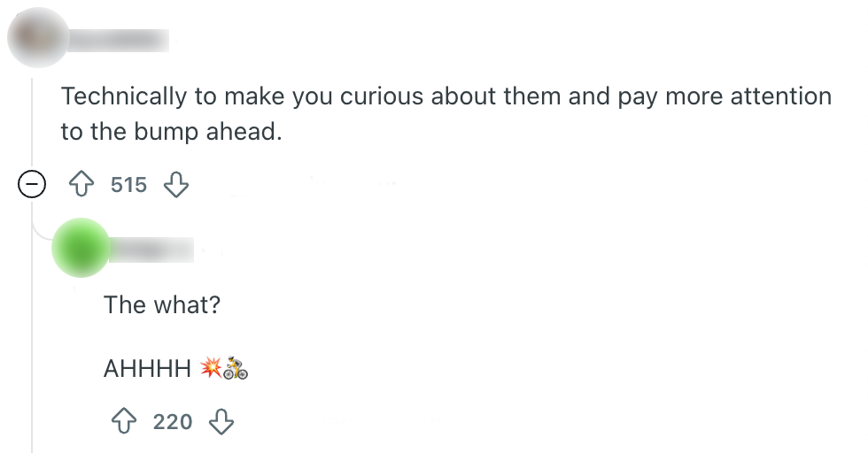Screen dimensions: 868x453
Task: Visit the top commenter's blurred username
Action: click(x=118, y=39)
